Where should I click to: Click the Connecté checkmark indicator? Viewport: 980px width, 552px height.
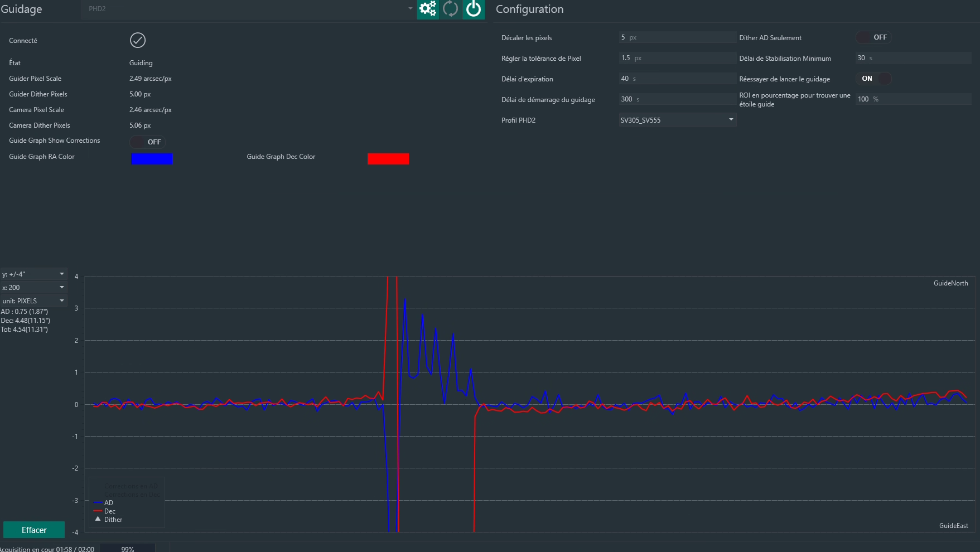(138, 40)
